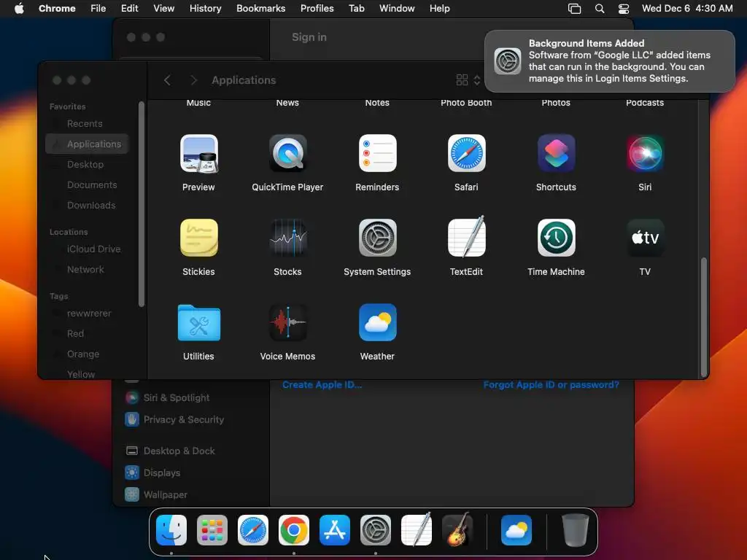Open System Settings in the Applications grid

(x=377, y=238)
